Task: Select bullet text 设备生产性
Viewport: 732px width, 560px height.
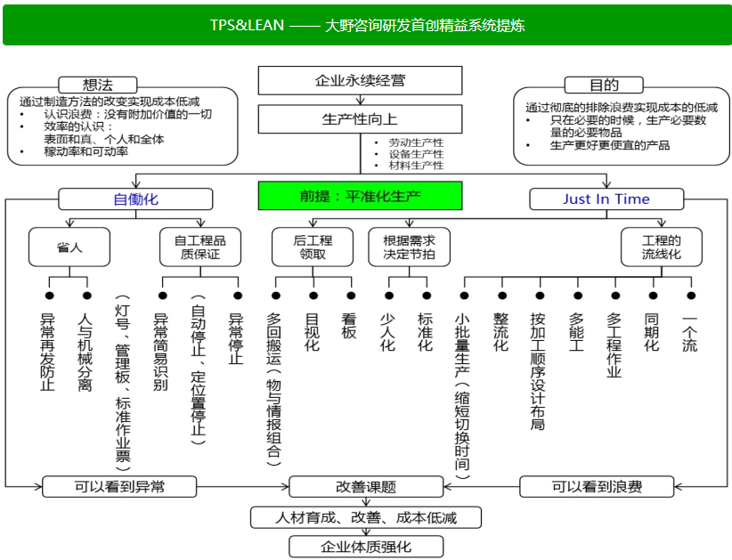Action: point(416,154)
